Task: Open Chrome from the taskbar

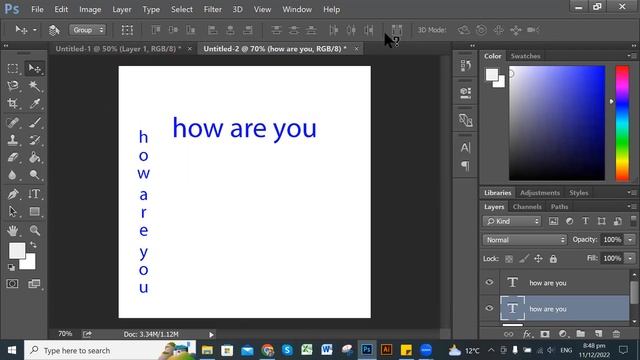Action: coord(267,350)
